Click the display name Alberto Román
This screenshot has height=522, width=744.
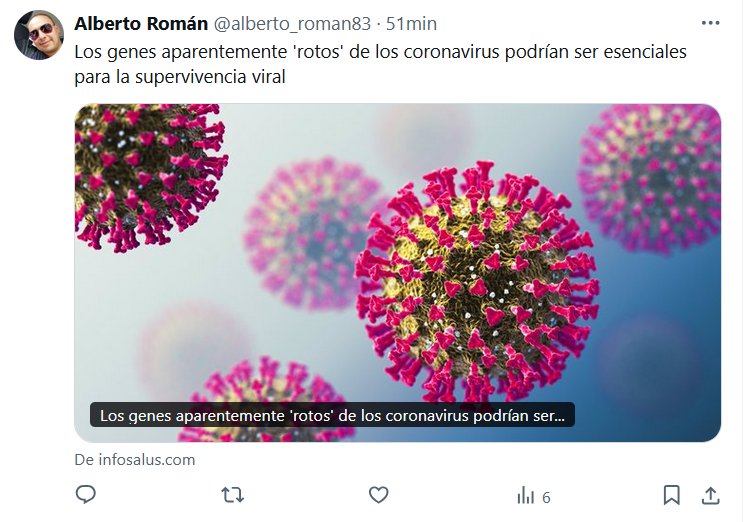(141, 23)
